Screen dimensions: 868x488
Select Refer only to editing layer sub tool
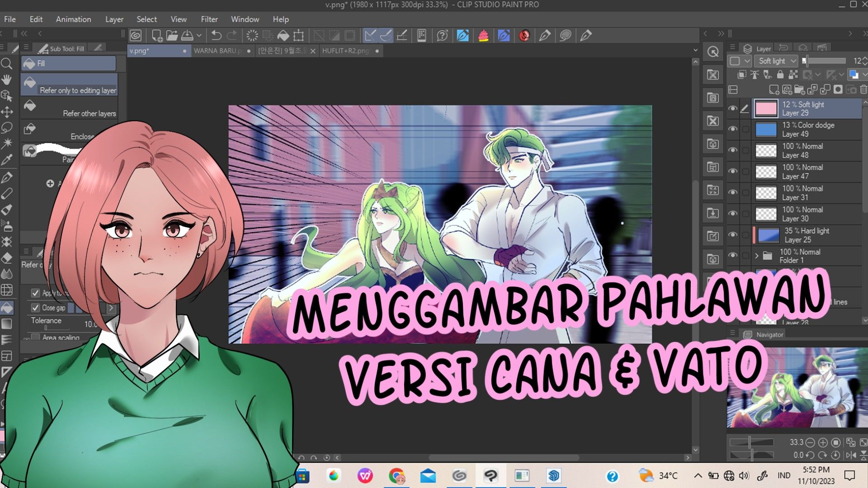pos(69,84)
